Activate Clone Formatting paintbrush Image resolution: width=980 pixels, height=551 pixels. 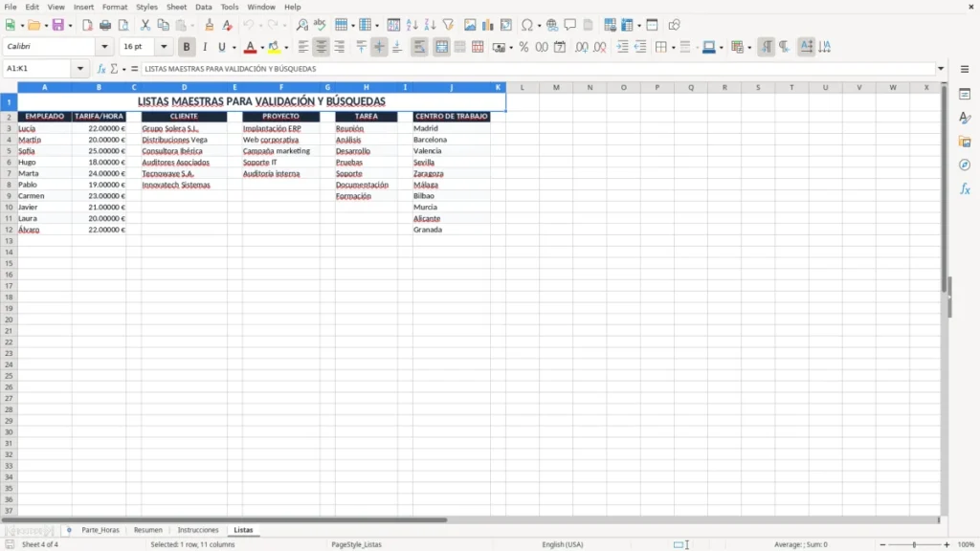coord(210,25)
